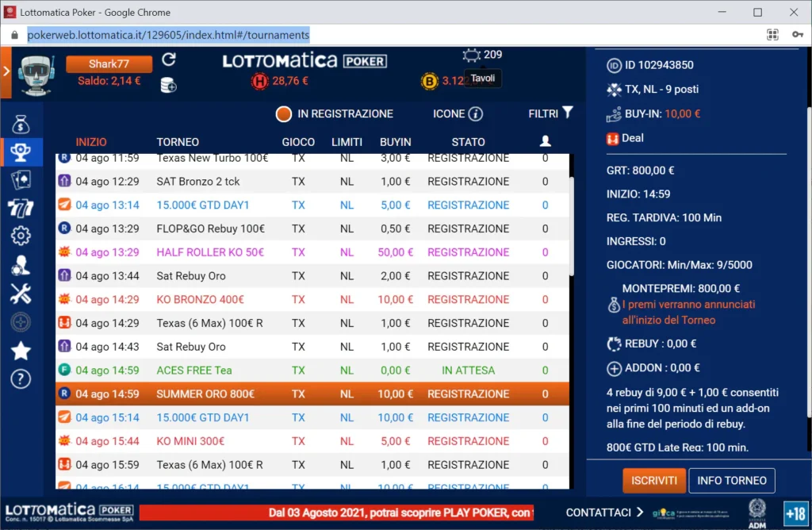Open the tools wrench sidebar icon
The height and width of the screenshot is (530, 812).
click(x=21, y=294)
